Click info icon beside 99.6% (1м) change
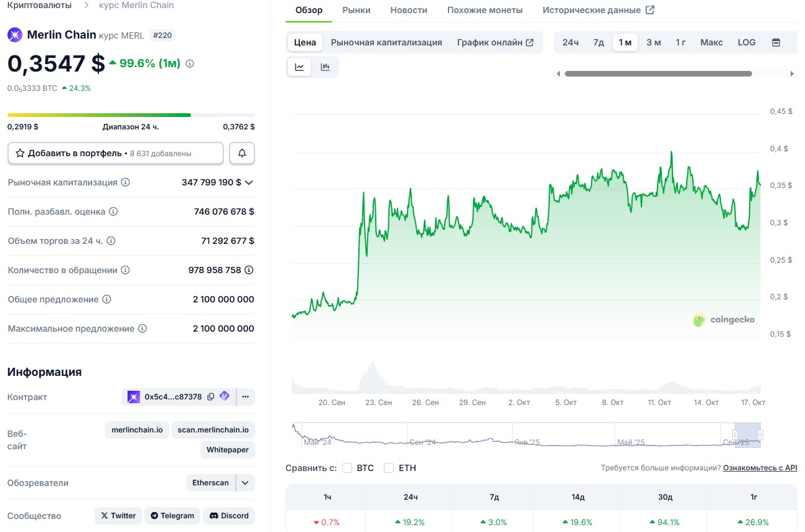The height and width of the screenshot is (532, 805). coord(190,63)
